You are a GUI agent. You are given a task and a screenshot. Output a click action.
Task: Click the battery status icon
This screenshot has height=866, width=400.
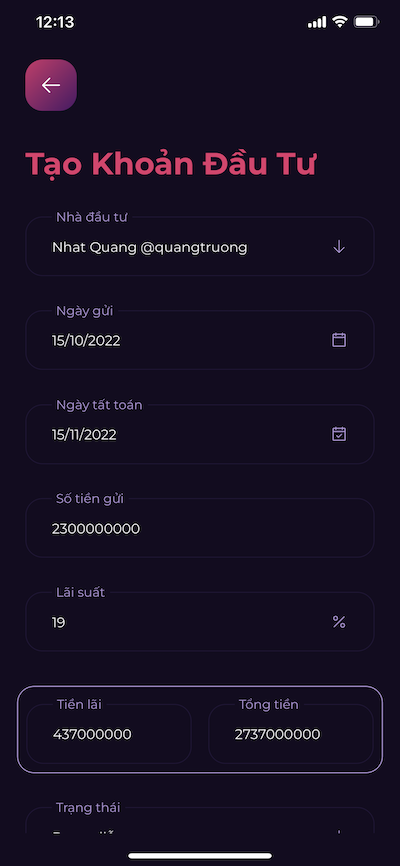pos(366,22)
